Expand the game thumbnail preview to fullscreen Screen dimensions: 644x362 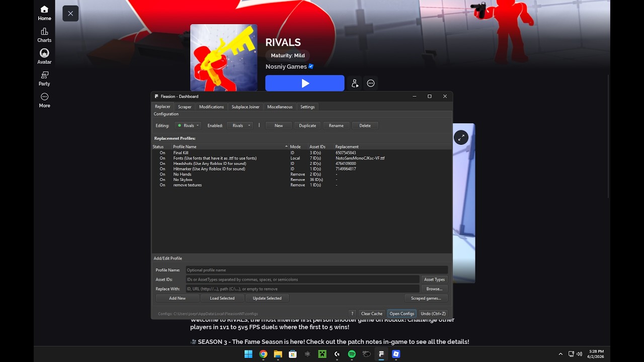pos(461,137)
